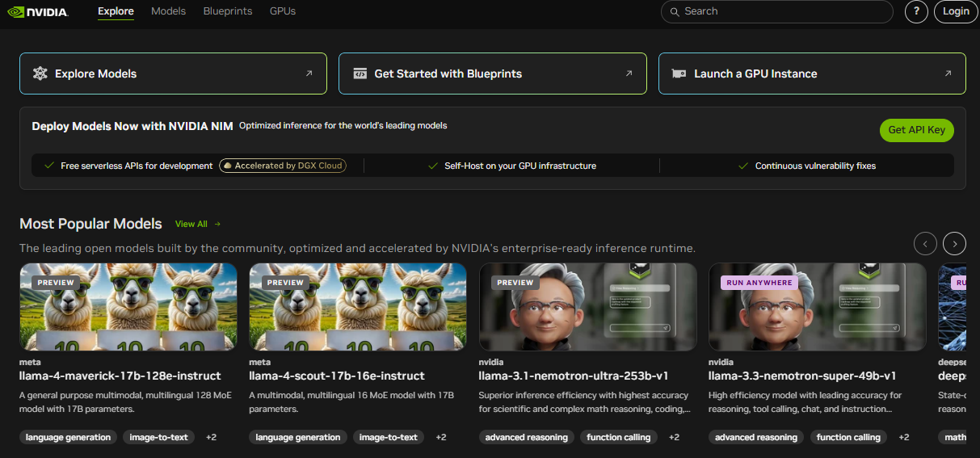
Task: Open the Explore tab
Action: pos(116,11)
